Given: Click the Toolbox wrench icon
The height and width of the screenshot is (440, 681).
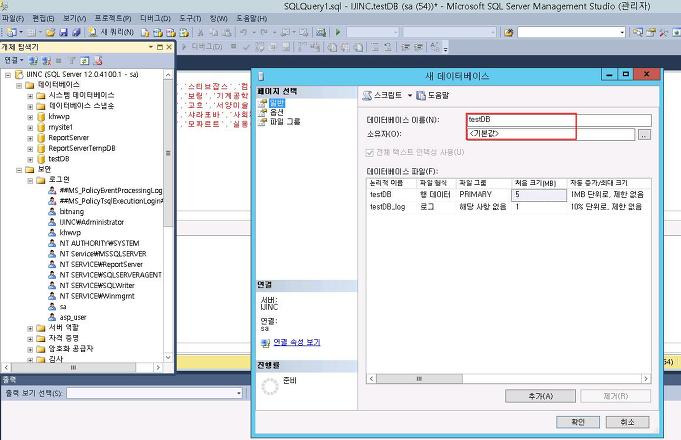Looking at the screenshot, I should point(664,33).
